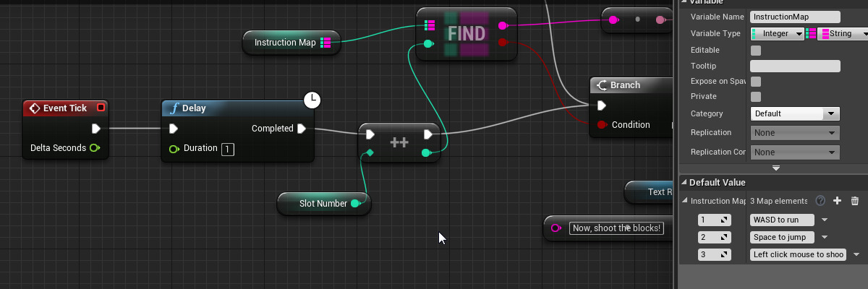
Task: Click the add map element plus icon
Action: pyautogui.click(x=838, y=201)
